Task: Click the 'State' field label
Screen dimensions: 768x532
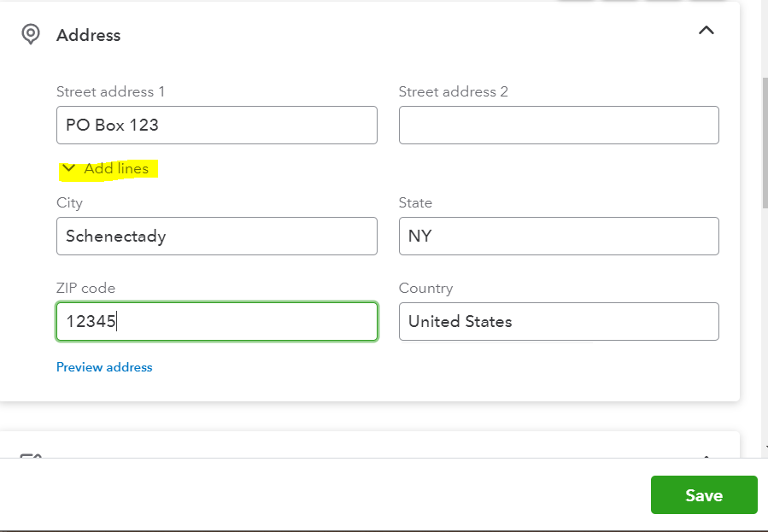Action: coord(415,202)
